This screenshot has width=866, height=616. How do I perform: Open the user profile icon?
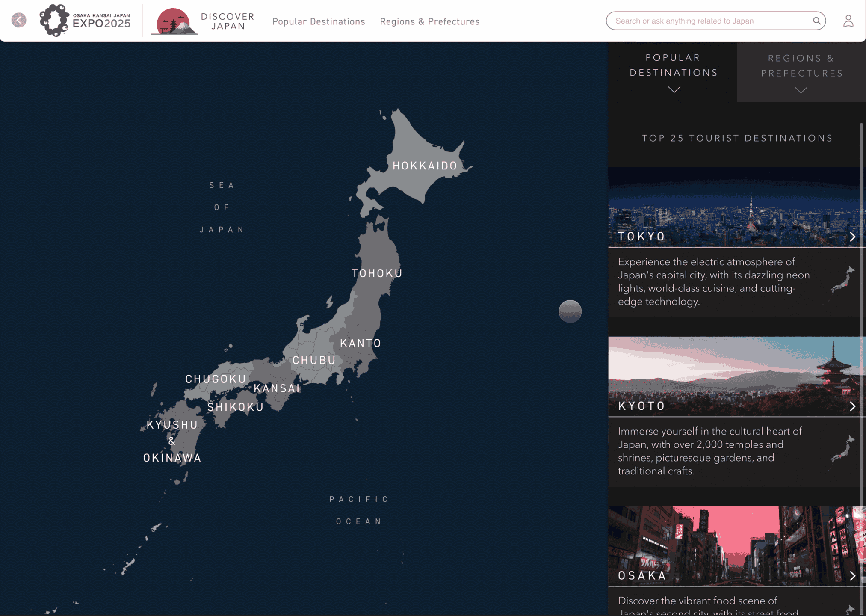(848, 21)
